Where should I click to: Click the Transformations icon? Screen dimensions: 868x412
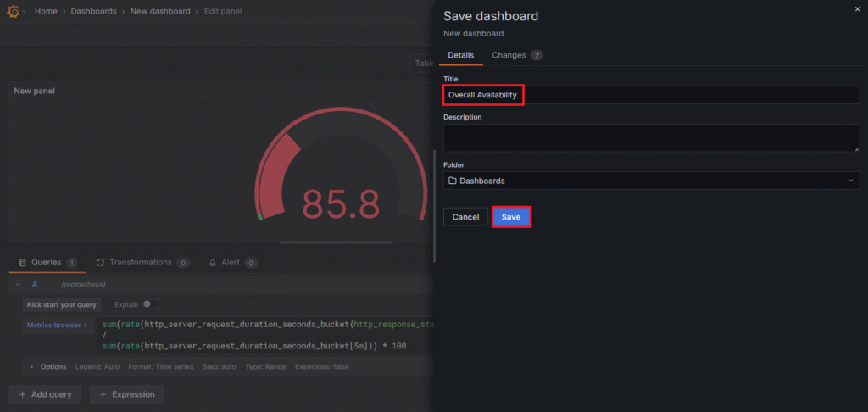(100, 263)
